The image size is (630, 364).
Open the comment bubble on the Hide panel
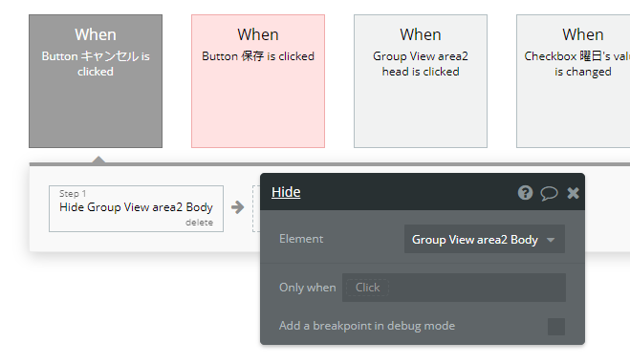point(549,193)
